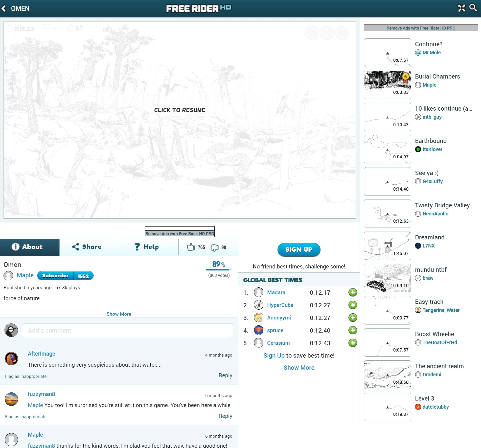Click HyperCube's leaderboard avatar

[259, 305]
